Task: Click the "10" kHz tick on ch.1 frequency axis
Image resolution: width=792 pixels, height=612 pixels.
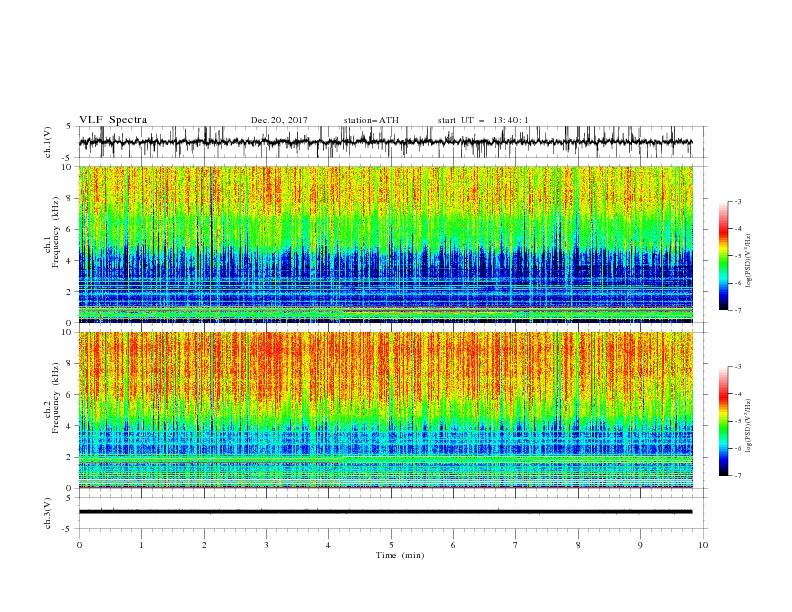Action: [x=68, y=167]
